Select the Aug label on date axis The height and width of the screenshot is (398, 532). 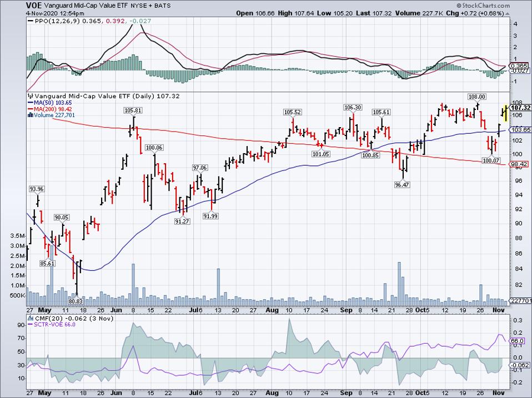[x=272, y=310]
